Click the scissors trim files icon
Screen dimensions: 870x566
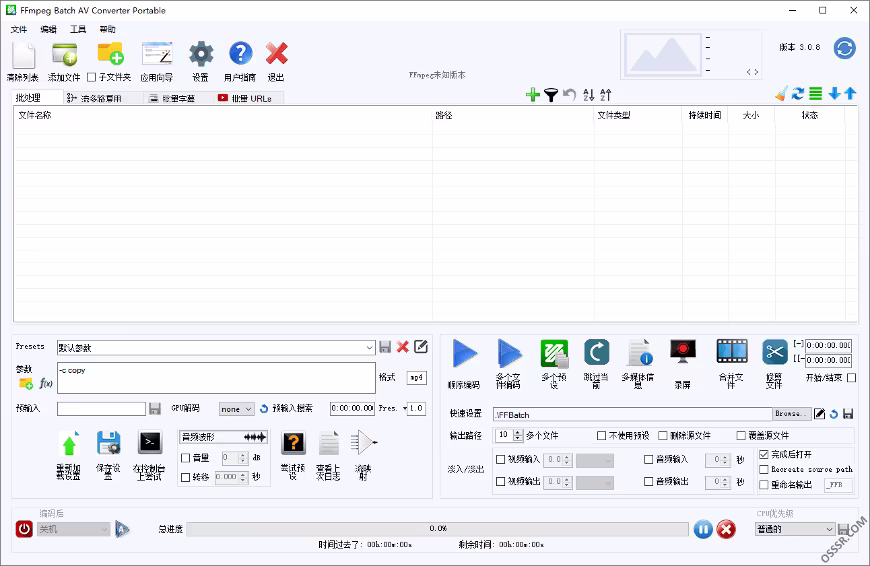pyautogui.click(x=775, y=352)
